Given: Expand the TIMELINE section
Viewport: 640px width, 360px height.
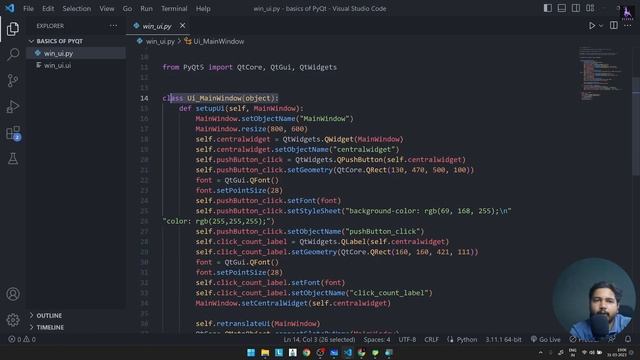Looking at the screenshot, I should pos(50,327).
